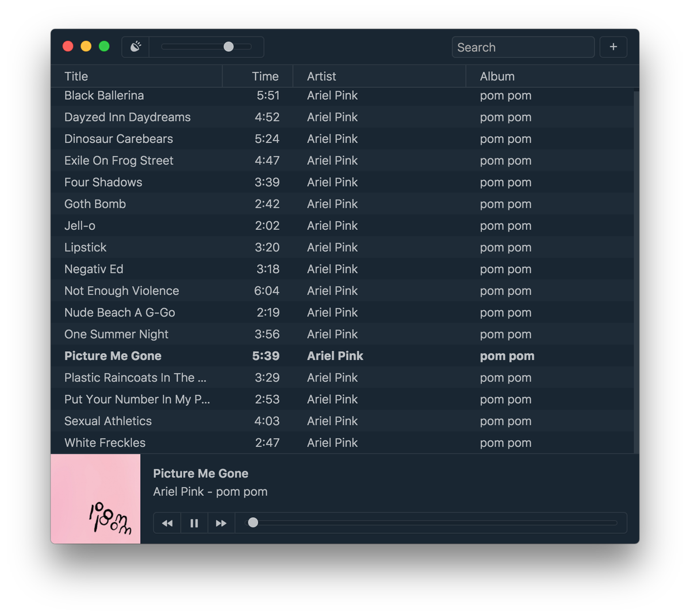Image resolution: width=690 pixels, height=616 pixels.
Task: Click the pom pom album artwork
Action: tap(95, 499)
